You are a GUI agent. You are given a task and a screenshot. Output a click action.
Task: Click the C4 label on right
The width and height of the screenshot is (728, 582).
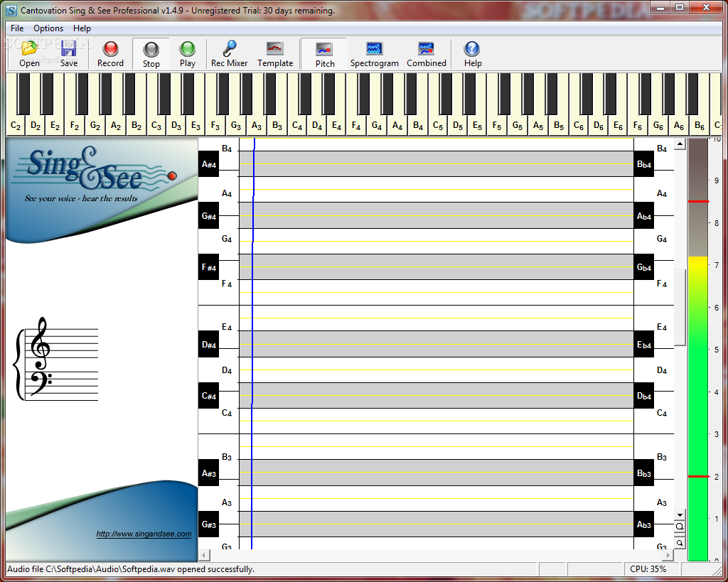[662, 413]
